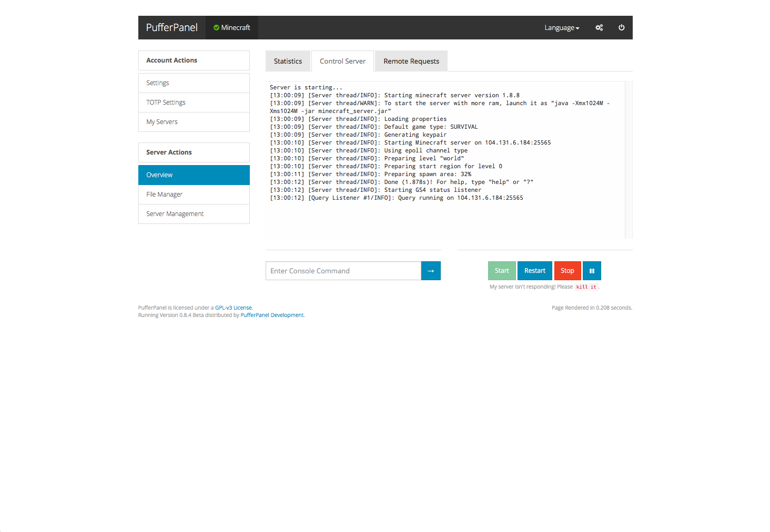This screenshot has width=770, height=532.
Task: Focus the Enter Console Command field
Action: tap(343, 271)
